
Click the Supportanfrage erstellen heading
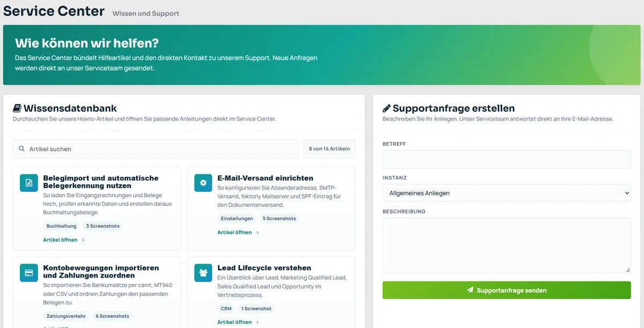click(x=454, y=108)
